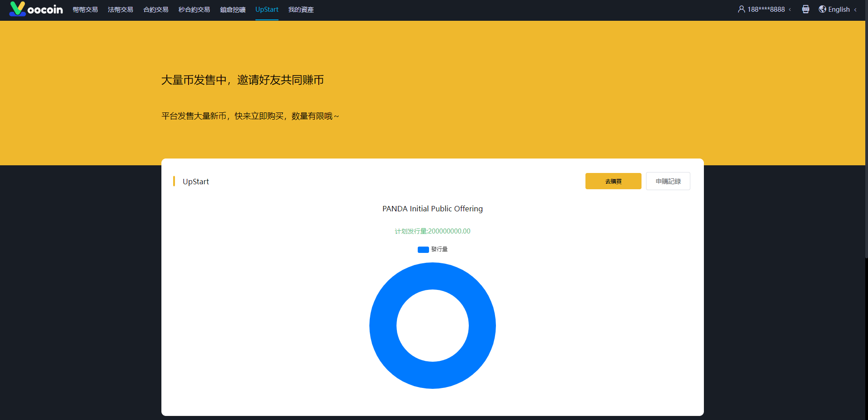The width and height of the screenshot is (868, 420).
Task: Open 我的資產 page
Action: click(301, 9)
